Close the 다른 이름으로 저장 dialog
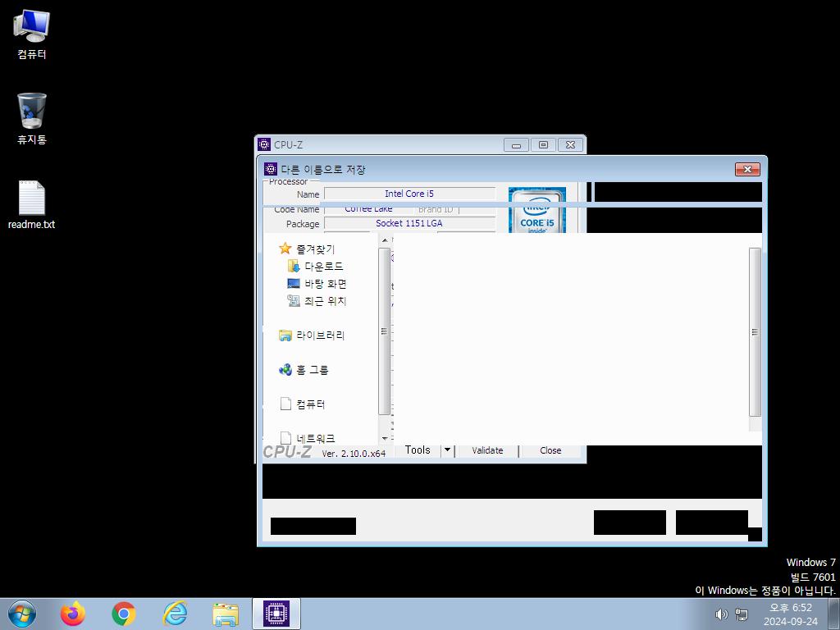This screenshot has height=630, width=840. [747, 169]
